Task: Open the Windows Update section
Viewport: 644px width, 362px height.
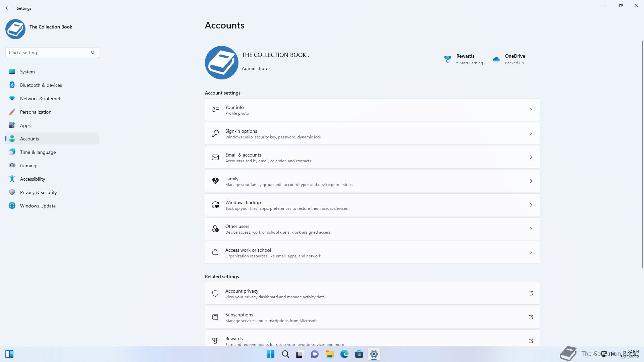Action: (52, 205)
